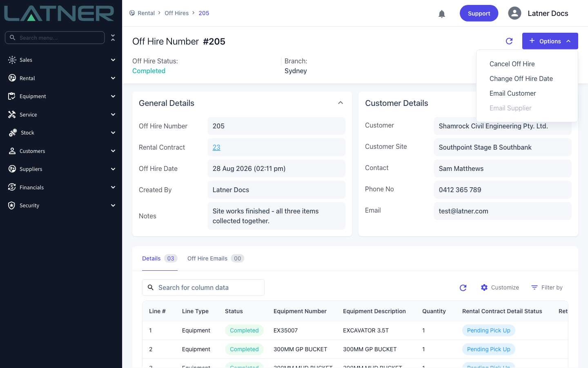Sort by Equipment Number column header

[300, 311]
